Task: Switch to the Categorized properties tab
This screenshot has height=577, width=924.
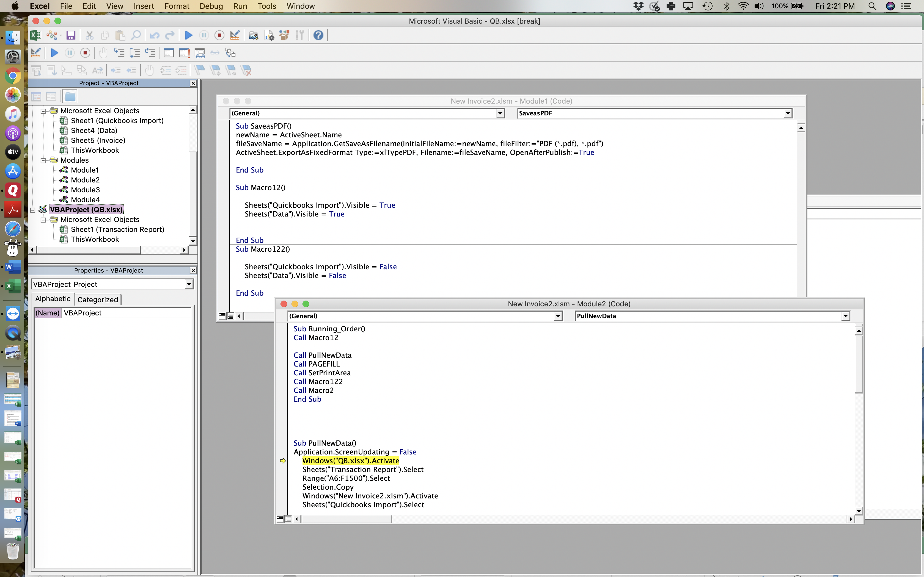Action: point(98,299)
